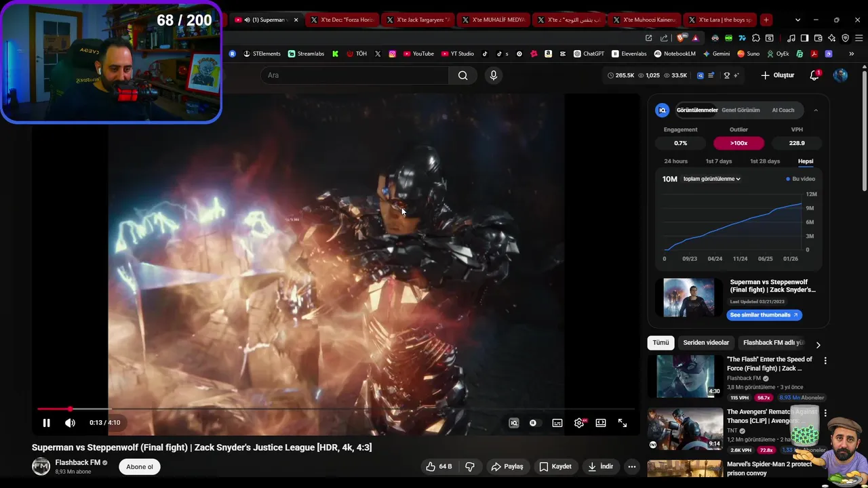Switch to theater mode

click(x=601, y=423)
